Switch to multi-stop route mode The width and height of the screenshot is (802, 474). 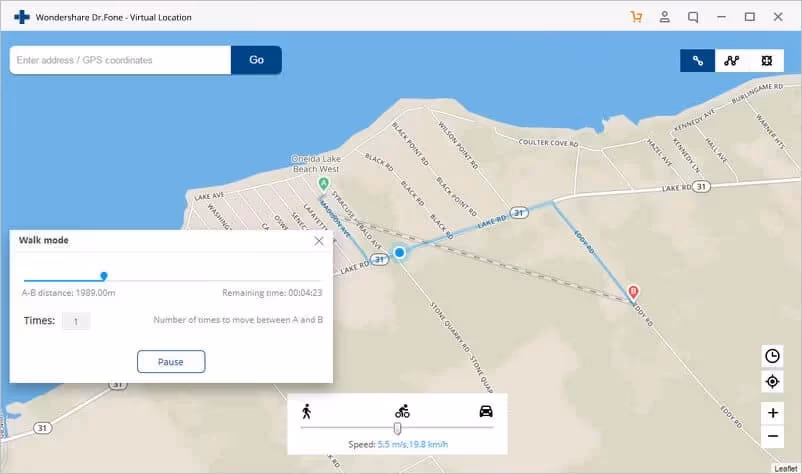point(731,60)
